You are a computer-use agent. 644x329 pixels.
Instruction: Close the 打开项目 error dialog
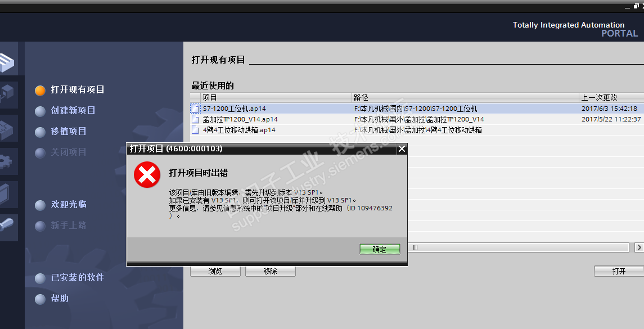pyautogui.click(x=402, y=149)
